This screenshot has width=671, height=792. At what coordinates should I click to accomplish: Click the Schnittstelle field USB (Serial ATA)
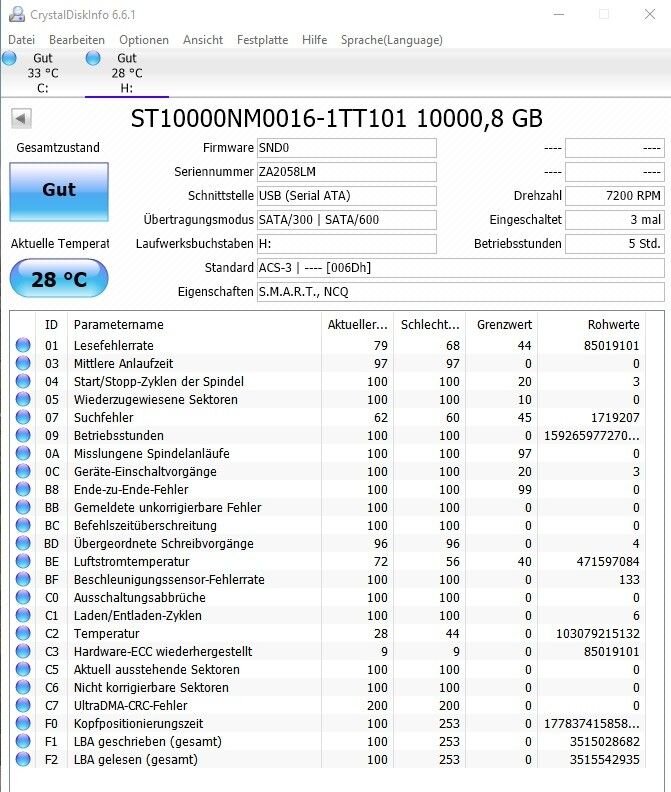(347, 196)
